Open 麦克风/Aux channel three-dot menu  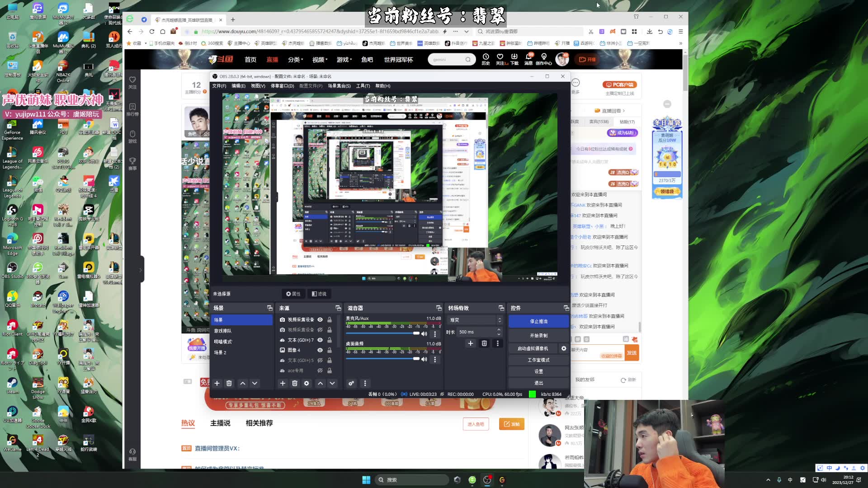[435, 334]
